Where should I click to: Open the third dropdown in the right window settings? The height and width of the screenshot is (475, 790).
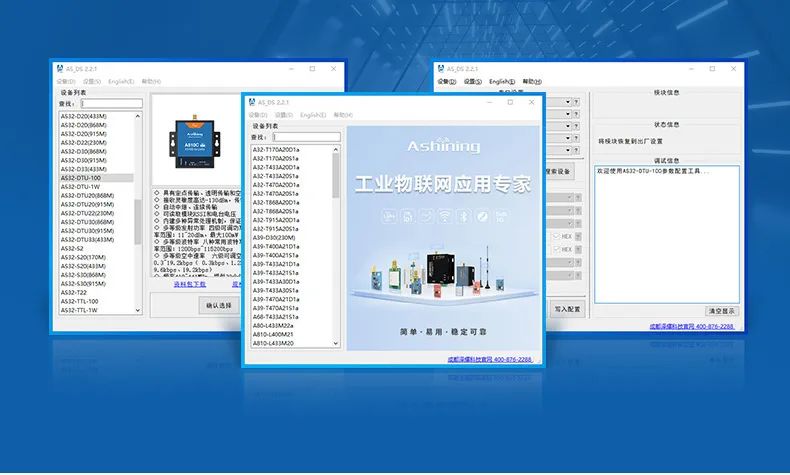click(x=567, y=126)
